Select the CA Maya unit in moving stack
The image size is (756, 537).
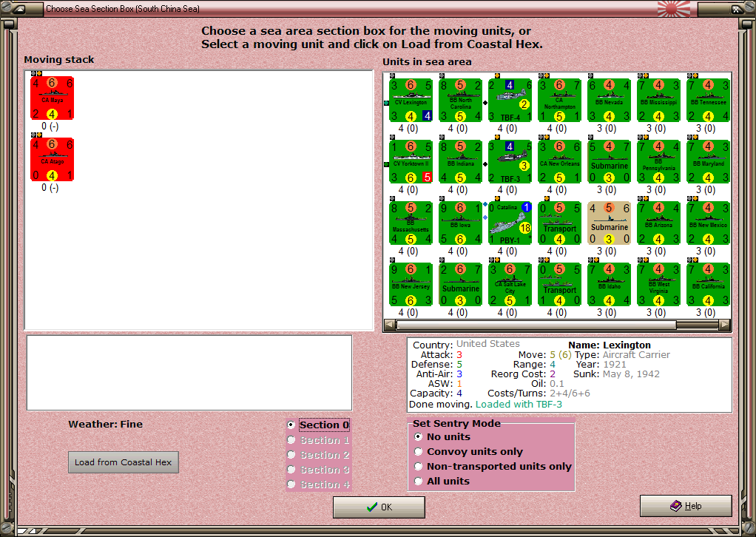[x=52, y=98]
